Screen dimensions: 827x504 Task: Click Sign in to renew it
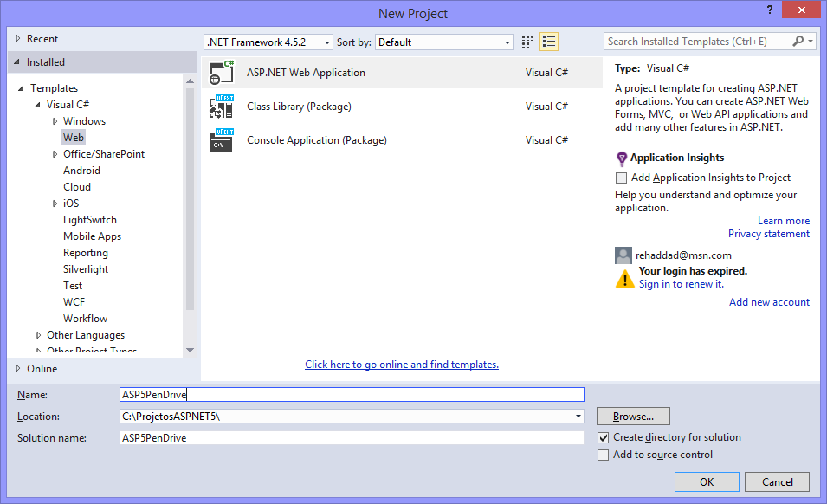[x=681, y=284]
